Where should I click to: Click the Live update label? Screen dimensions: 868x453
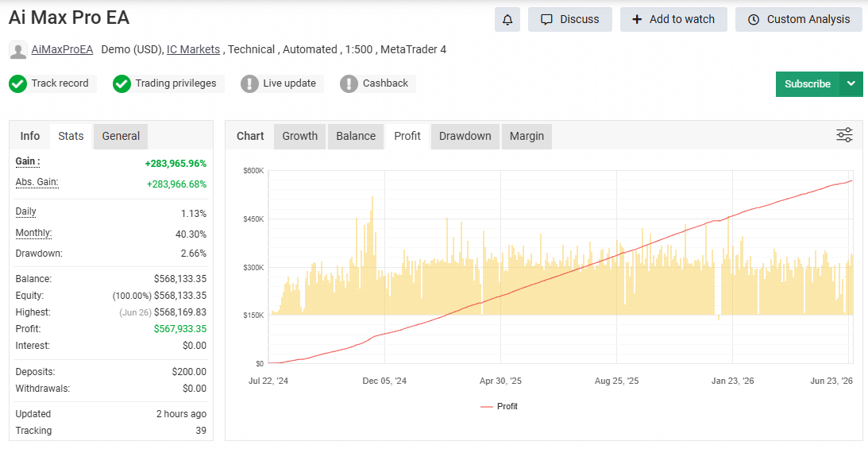[x=290, y=83]
